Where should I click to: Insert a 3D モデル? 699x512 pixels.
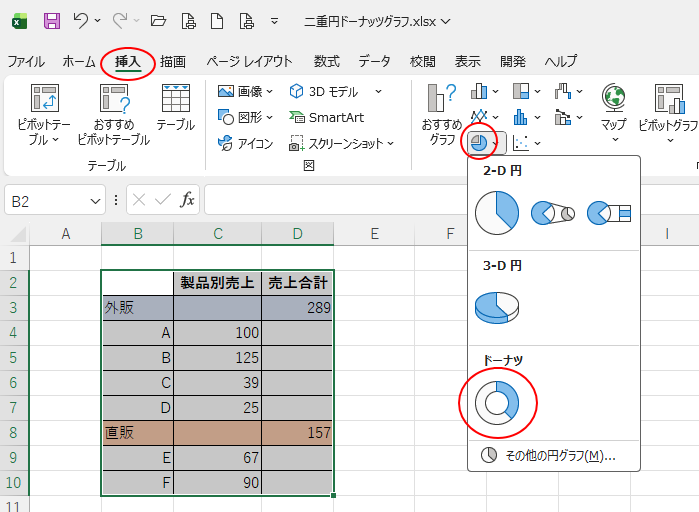(x=324, y=91)
